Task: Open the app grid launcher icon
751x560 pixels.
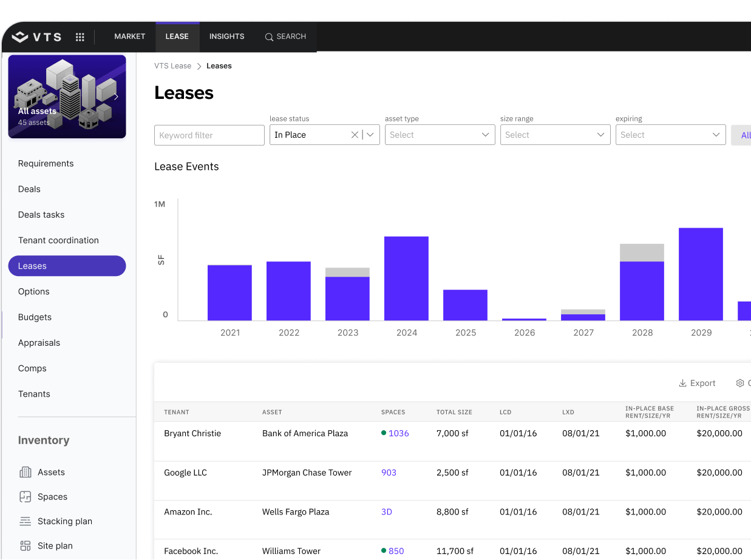Action: coord(80,37)
